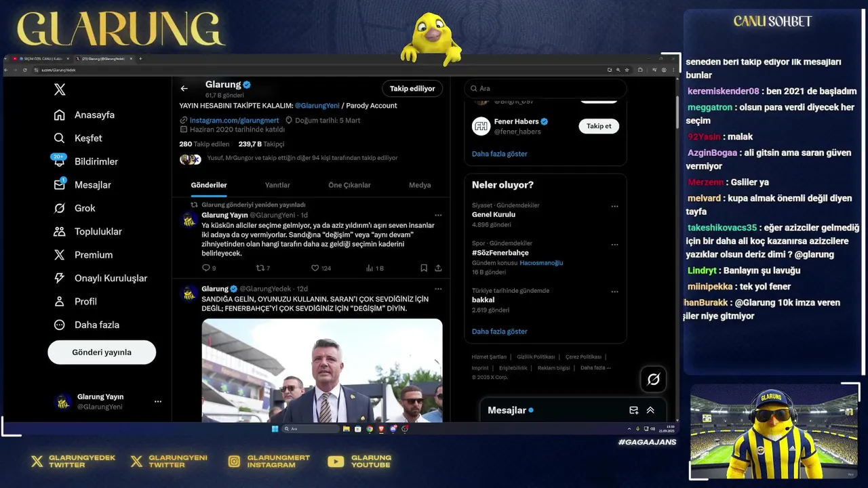Viewport: 868px width, 488px height.
Task: Open the Genel Kurulu trend
Action: [x=494, y=214]
